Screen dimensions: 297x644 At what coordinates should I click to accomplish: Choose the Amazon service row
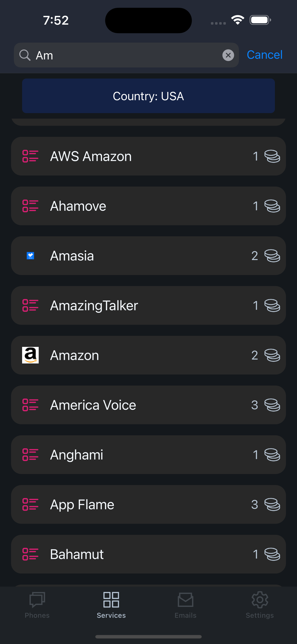tap(148, 355)
